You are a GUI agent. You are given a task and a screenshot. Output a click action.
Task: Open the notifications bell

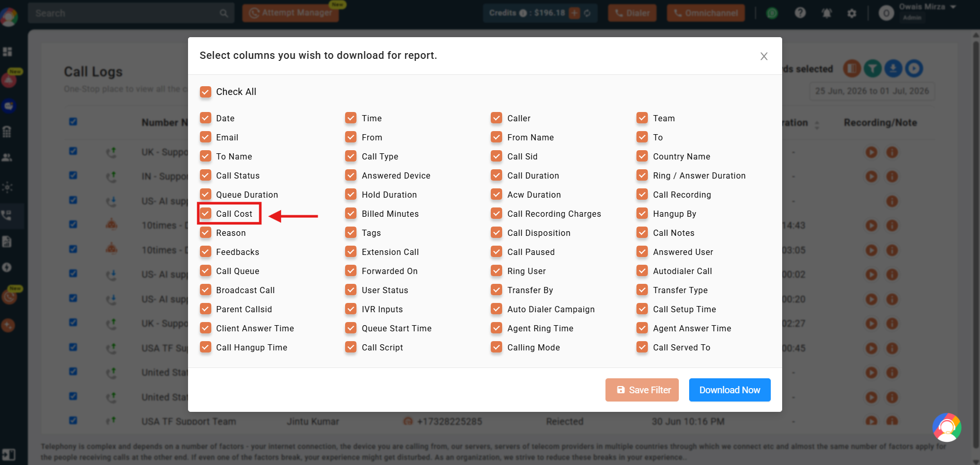tap(827, 13)
